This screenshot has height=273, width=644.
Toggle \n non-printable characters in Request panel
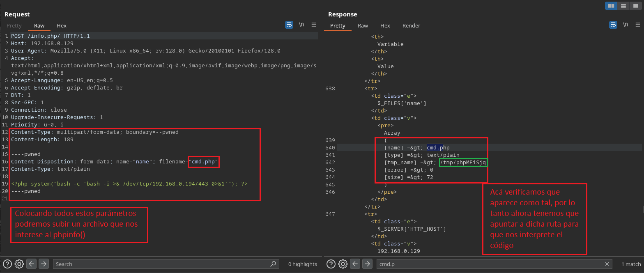[301, 25]
